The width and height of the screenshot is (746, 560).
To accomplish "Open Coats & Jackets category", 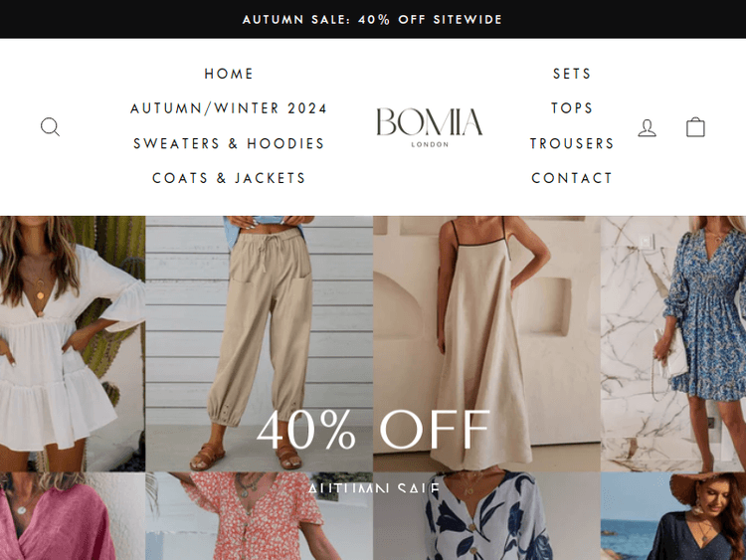I will click(x=229, y=178).
